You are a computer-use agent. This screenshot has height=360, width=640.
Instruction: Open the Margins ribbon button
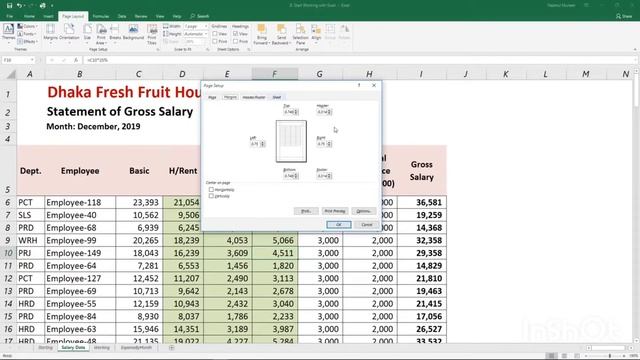[x=51, y=33]
